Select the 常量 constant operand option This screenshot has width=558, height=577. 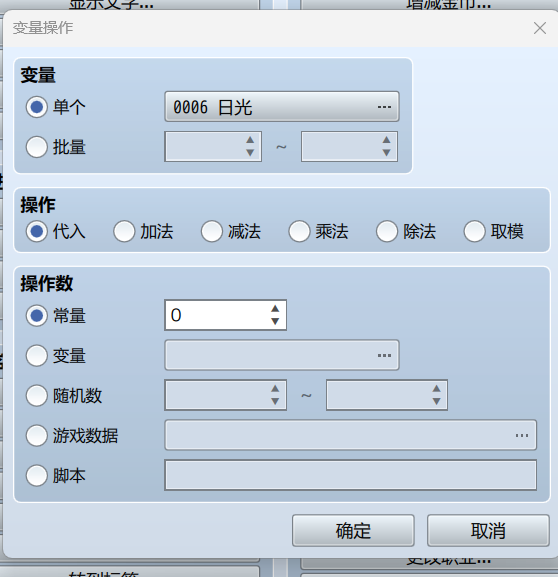[x=37, y=315]
